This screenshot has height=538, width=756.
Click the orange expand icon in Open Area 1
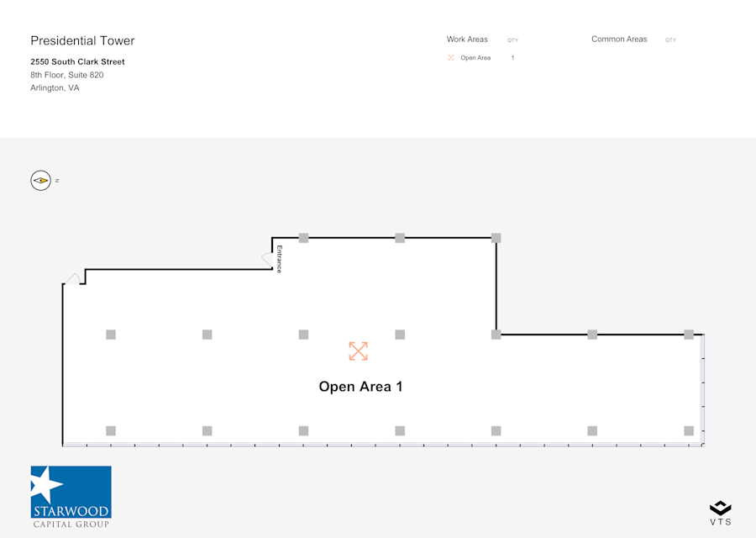tap(358, 351)
